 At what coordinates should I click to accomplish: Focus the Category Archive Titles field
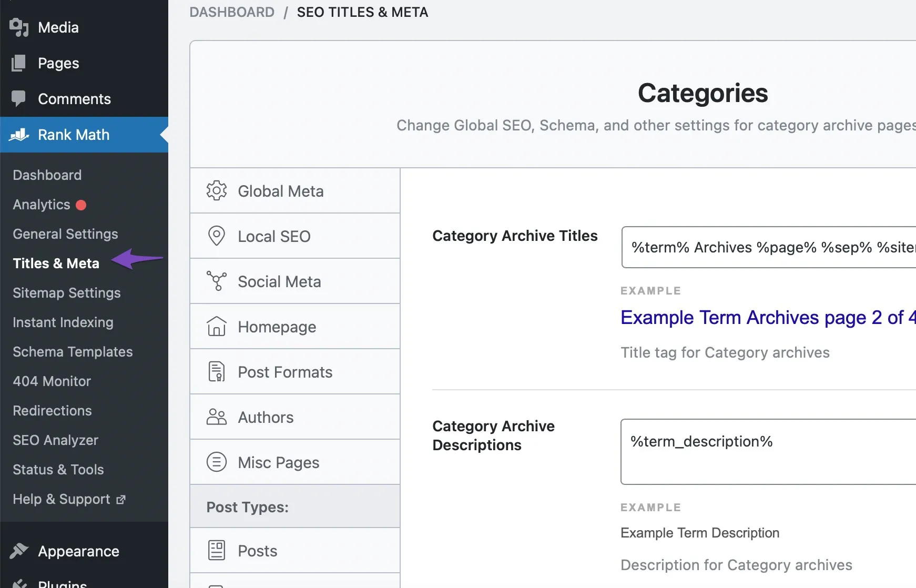pos(769,247)
